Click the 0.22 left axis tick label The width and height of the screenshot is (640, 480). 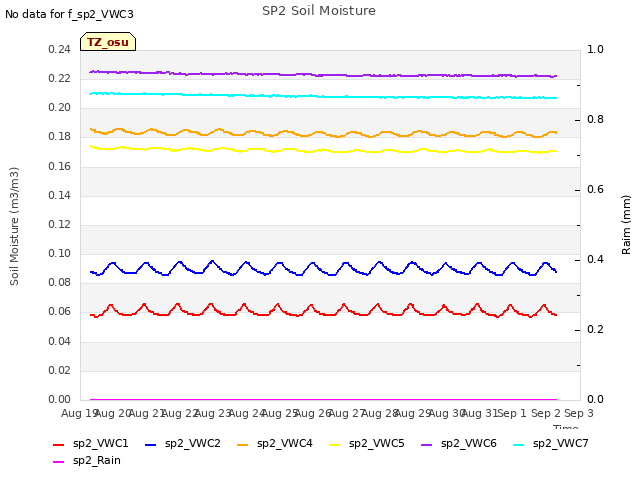pos(60,78)
